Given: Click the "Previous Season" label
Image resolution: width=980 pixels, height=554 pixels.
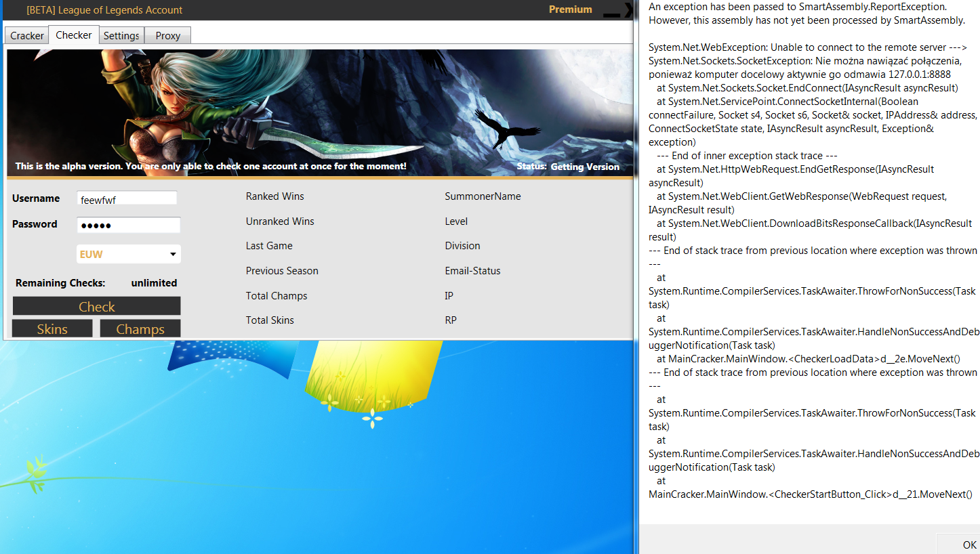Looking at the screenshot, I should (x=282, y=271).
